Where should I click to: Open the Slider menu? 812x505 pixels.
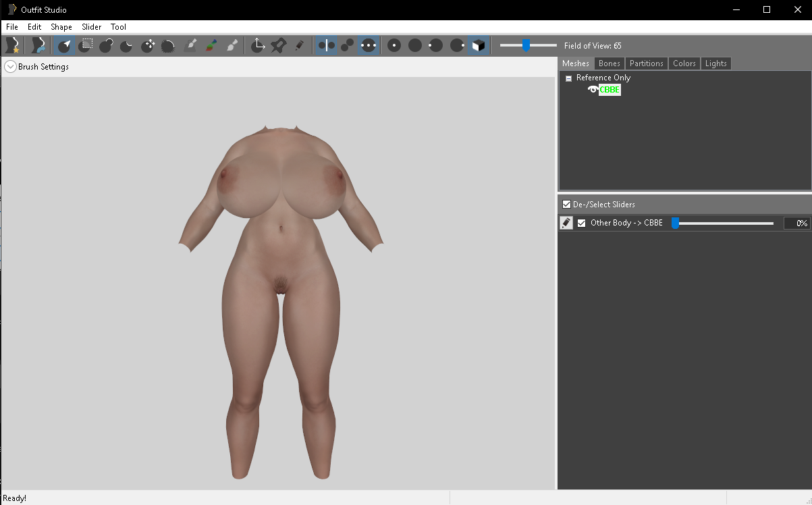[91, 27]
